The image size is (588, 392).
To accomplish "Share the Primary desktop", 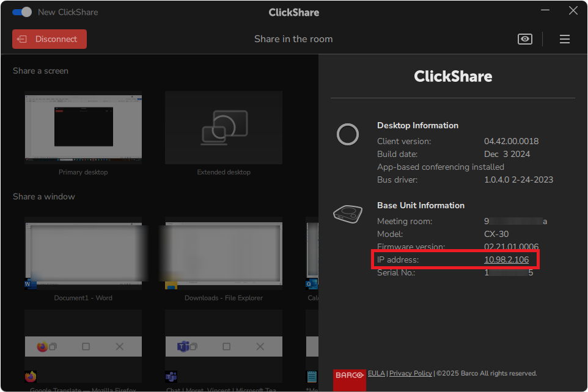I will (x=83, y=128).
